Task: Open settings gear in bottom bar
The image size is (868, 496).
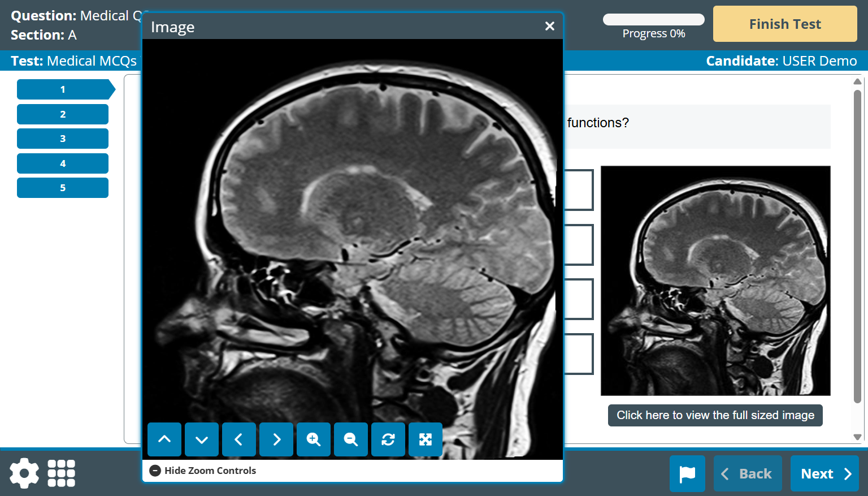Action: tap(24, 473)
